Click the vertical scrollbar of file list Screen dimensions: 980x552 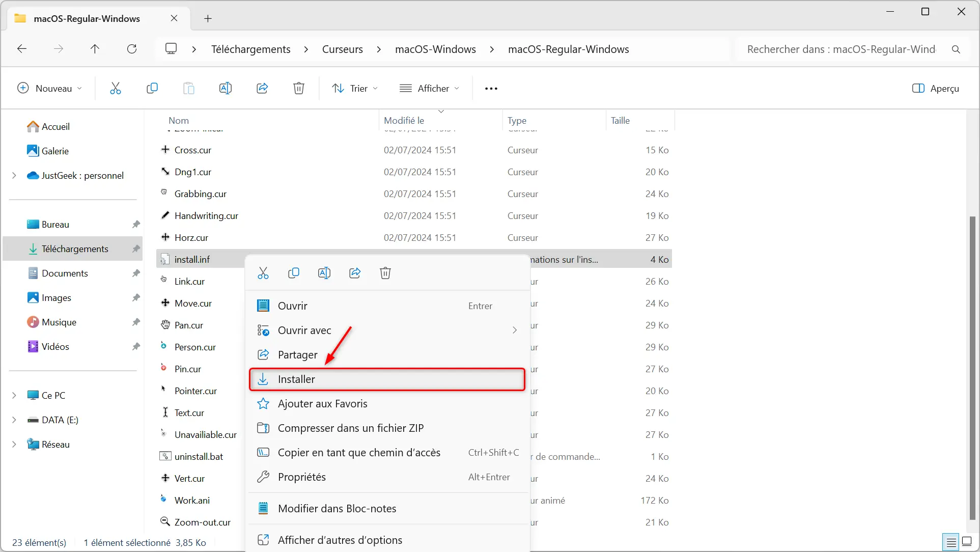coord(972,368)
